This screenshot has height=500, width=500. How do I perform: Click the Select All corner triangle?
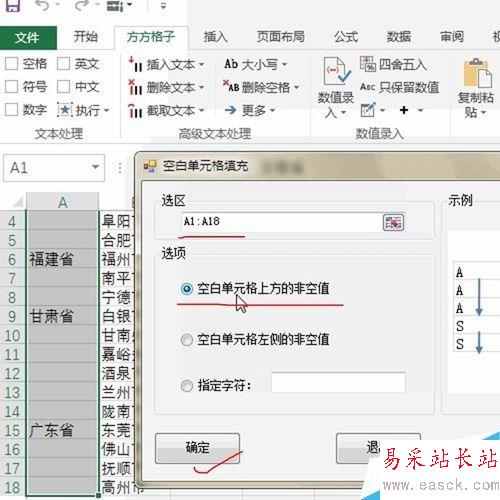[17, 202]
